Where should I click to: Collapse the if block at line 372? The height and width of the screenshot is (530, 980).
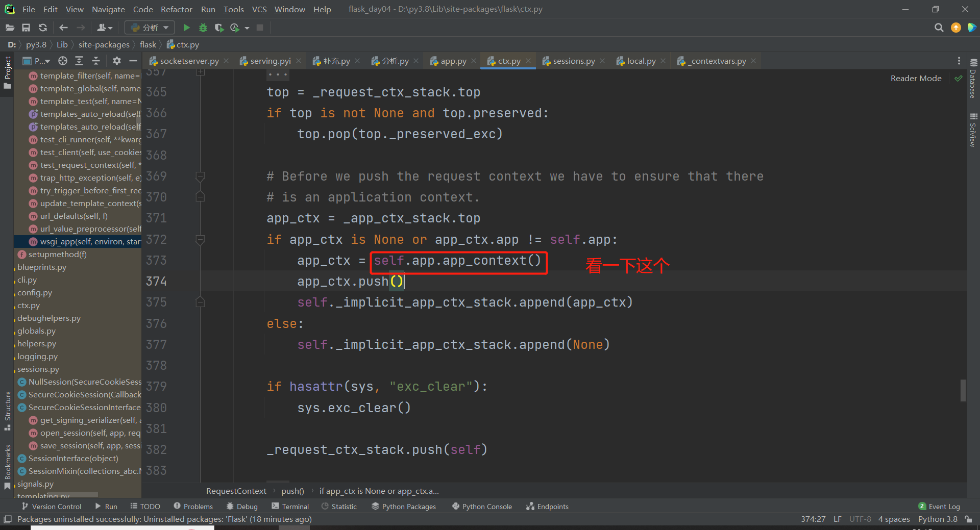(200, 240)
